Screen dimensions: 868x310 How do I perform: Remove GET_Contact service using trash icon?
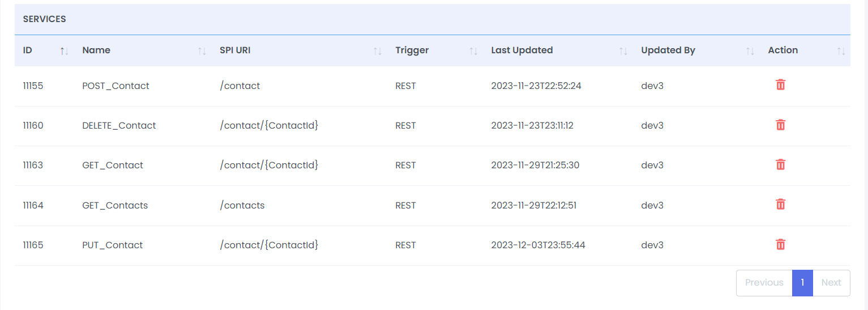click(780, 164)
